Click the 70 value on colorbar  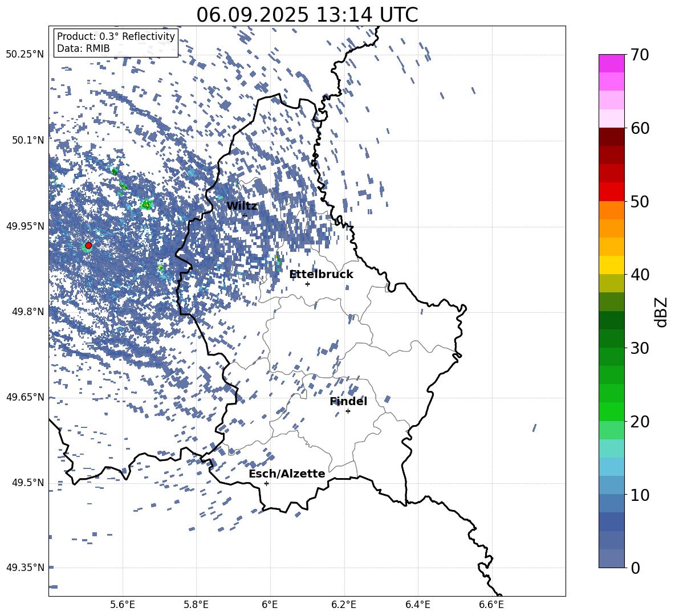click(640, 55)
